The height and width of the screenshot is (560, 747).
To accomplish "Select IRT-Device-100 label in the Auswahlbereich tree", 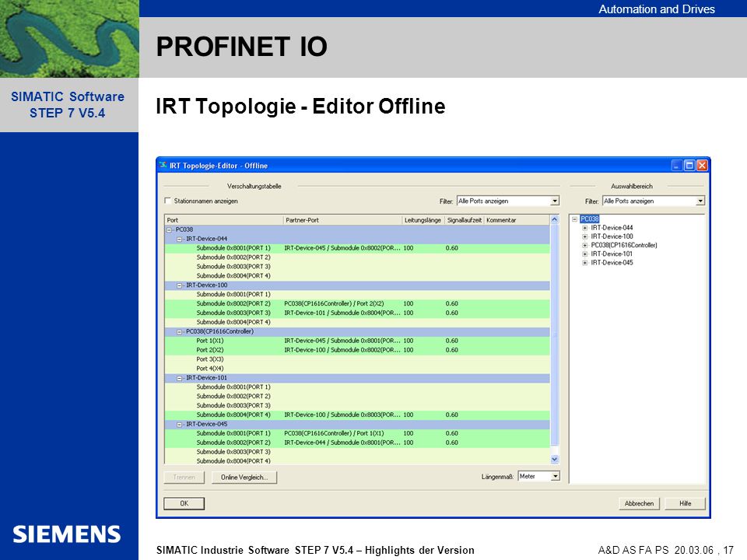I will pos(612,236).
